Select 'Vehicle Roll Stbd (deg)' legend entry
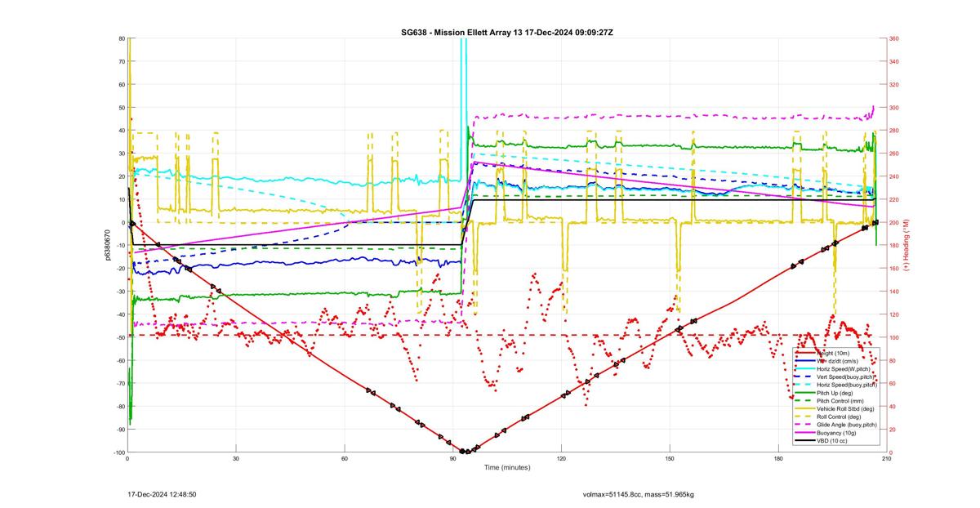980x508 pixels. (x=846, y=408)
